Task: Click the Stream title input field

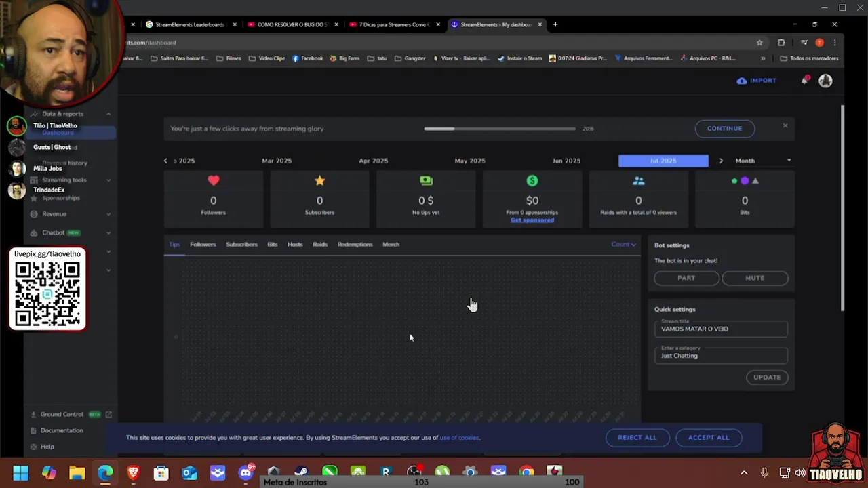Action: (x=721, y=329)
